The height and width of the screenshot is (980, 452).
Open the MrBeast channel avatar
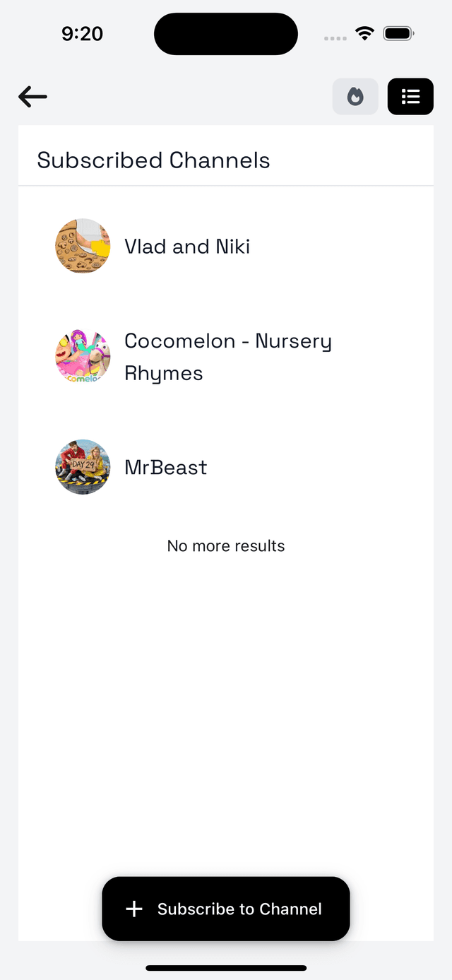(83, 467)
